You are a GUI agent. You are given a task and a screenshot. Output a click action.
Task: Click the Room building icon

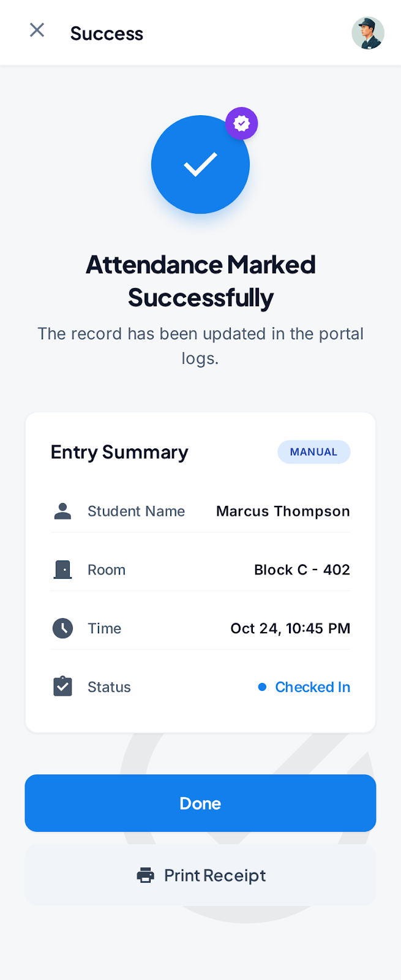tap(62, 570)
